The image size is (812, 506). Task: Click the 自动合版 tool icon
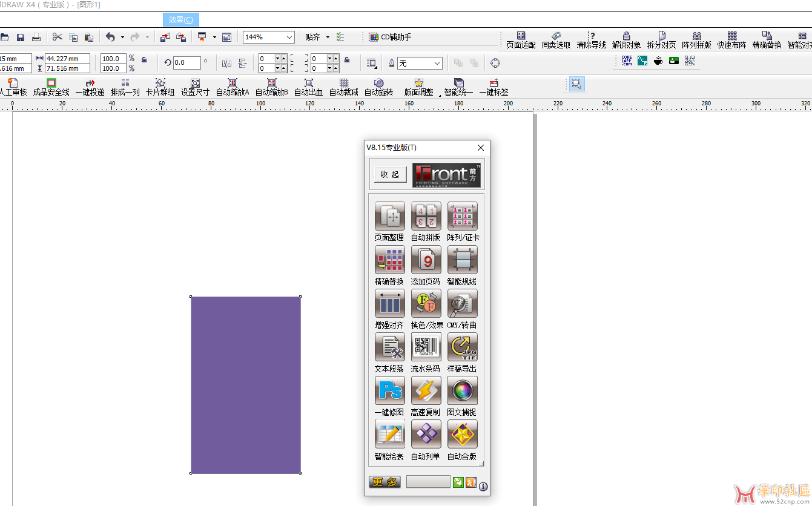(463, 434)
